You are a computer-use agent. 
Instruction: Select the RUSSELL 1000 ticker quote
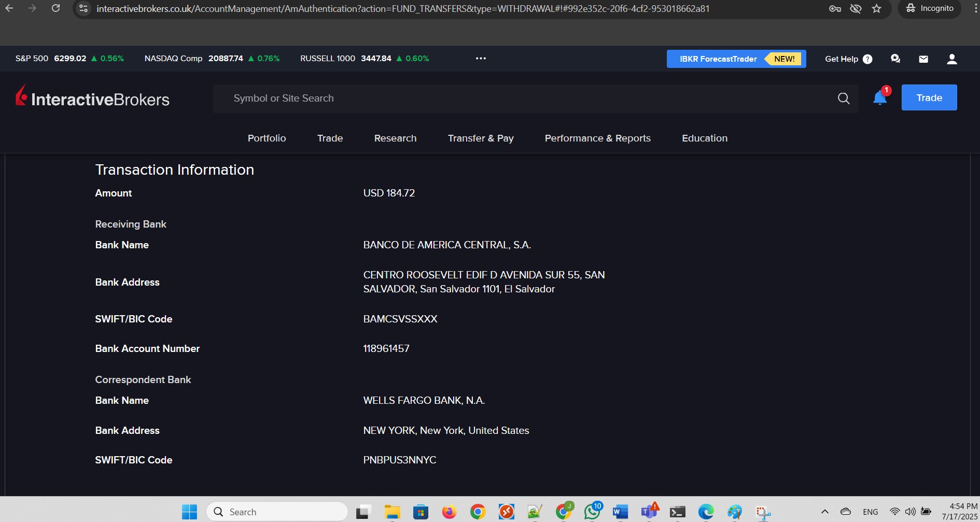pos(365,59)
